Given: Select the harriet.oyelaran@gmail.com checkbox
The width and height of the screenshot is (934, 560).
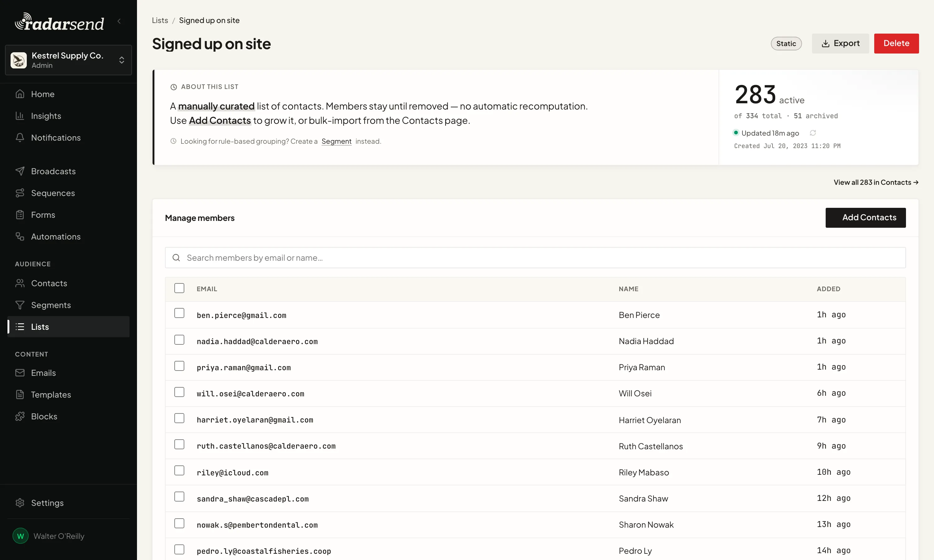Looking at the screenshot, I should pyautogui.click(x=179, y=418).
